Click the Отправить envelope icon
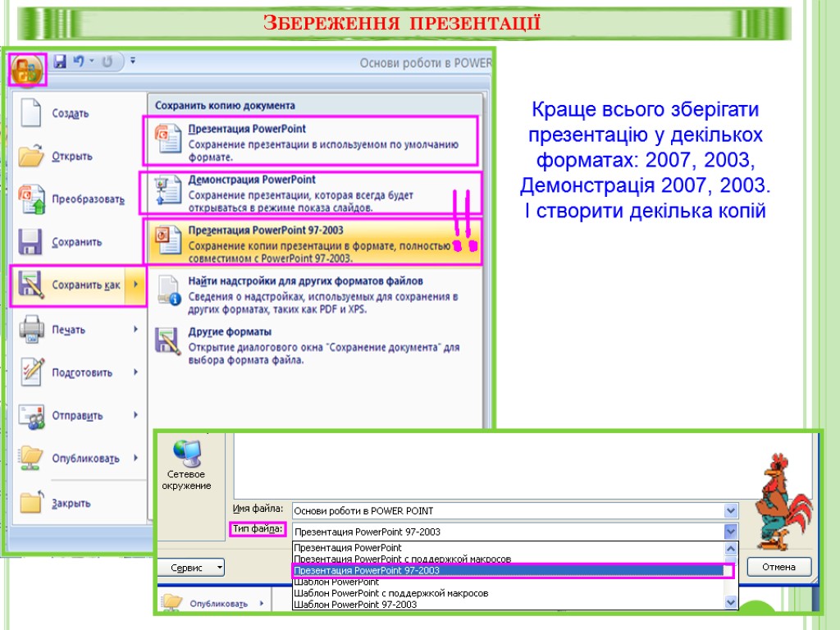This screenshot has width=840, height=630. [32, 416]
